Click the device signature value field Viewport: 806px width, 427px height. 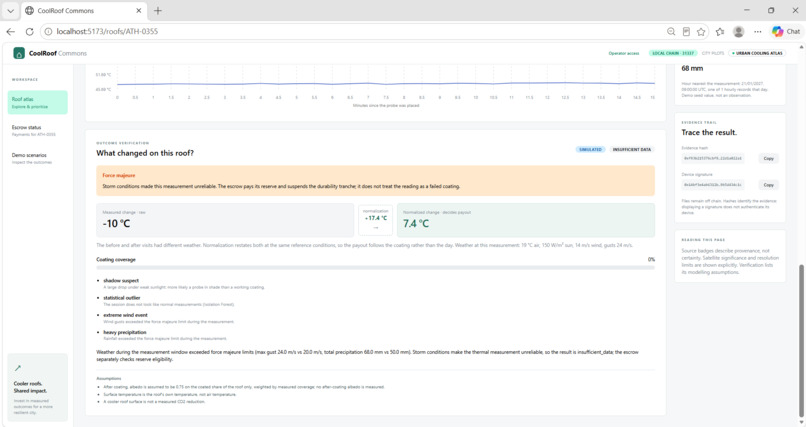(x=712, y=184)
